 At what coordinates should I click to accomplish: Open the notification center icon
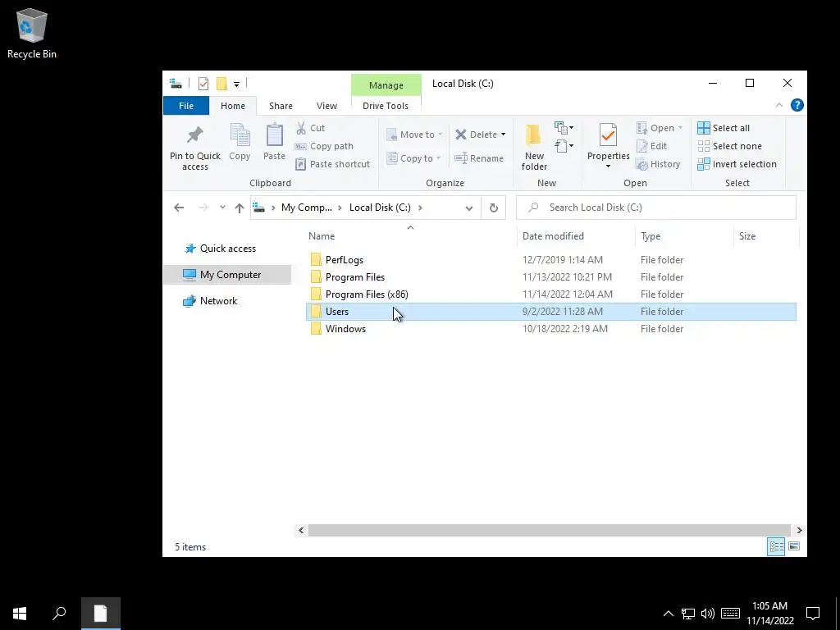813,614
